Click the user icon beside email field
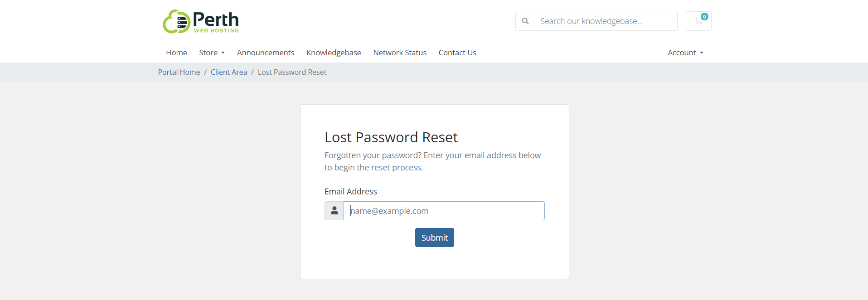868x300 pixels. [335, 211]
